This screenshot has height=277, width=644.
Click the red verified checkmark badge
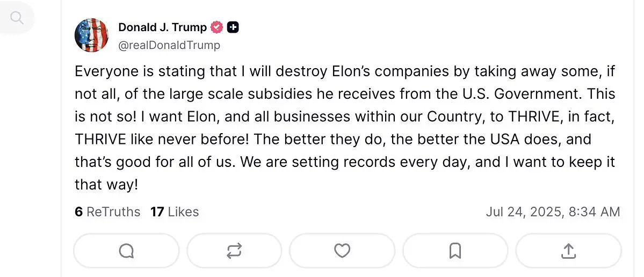[217, 27]
